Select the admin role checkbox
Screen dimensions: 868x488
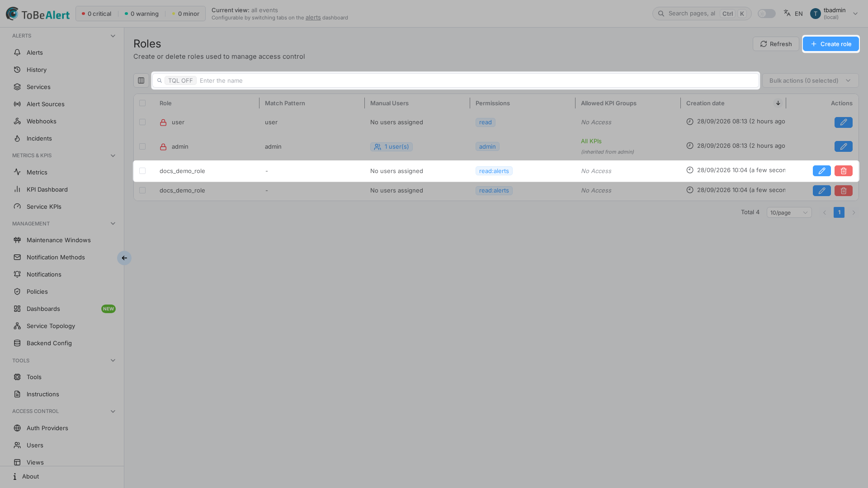[x=142, y=146]
